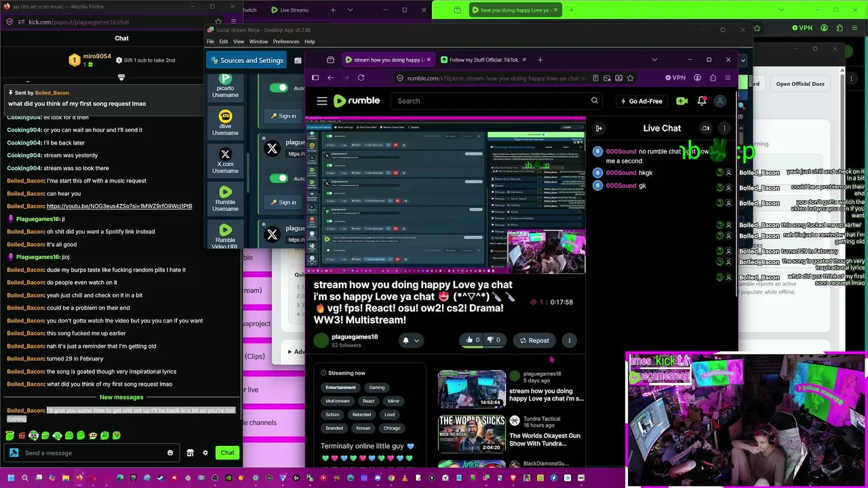
Task: Open Windows Start menu
Action: coord(10,478)
